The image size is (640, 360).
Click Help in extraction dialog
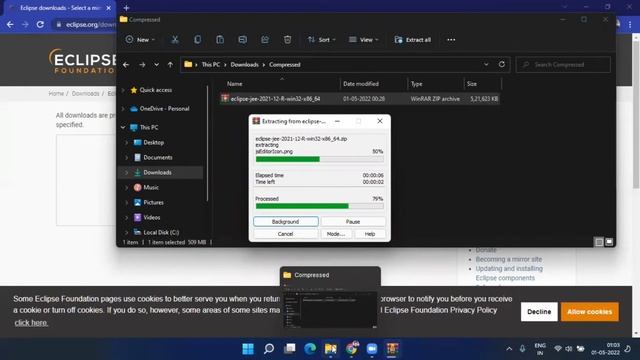tap(370, 234)
